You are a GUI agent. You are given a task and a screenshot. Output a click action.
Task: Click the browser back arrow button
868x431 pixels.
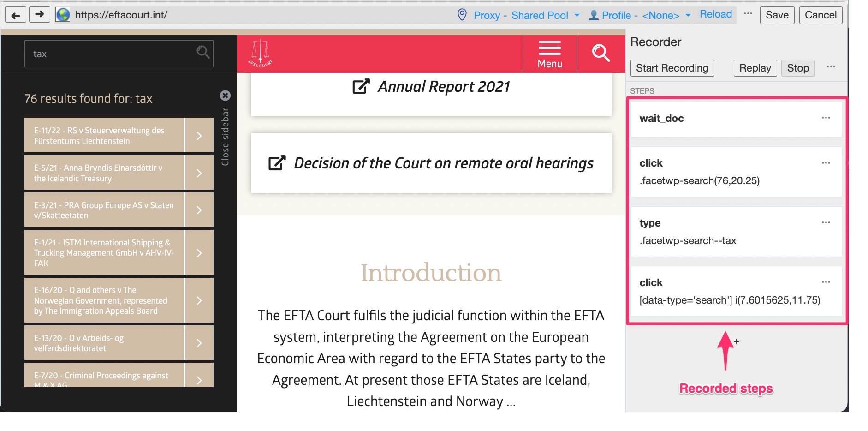point(16,15)
